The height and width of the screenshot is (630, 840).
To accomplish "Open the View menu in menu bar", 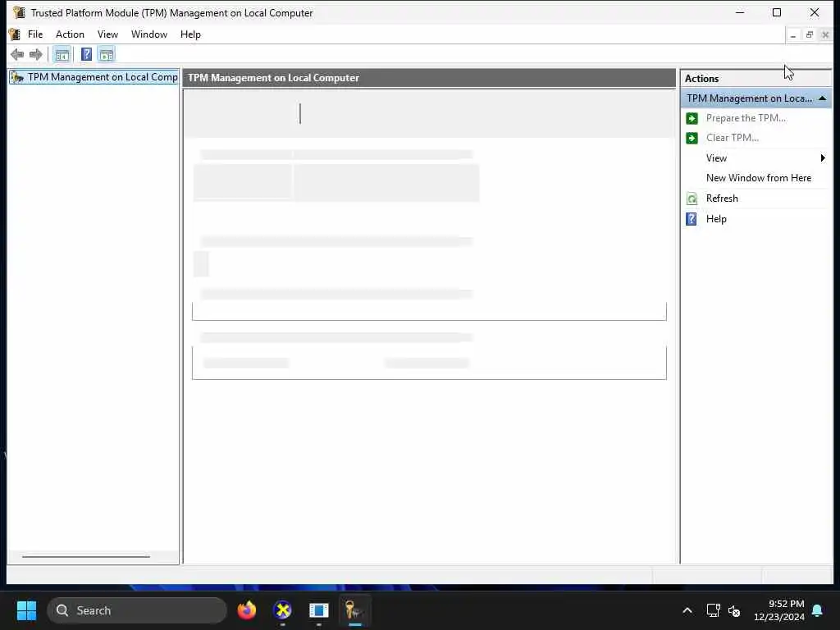I will (107, 34).
